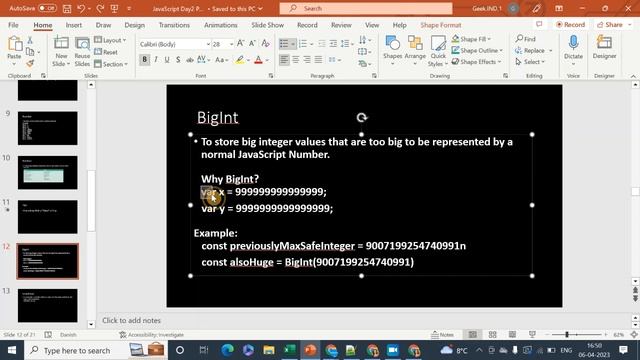
Task: Open PowerPoint from the taskbar
Action: 310,350
